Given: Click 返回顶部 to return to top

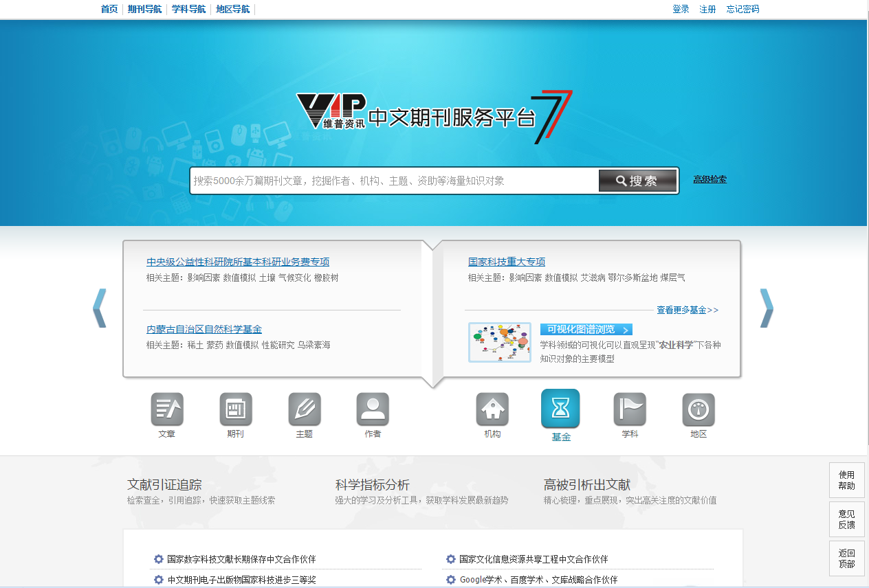Looking at the screenshot, I should pyautogui.click(x=846, y=558).
